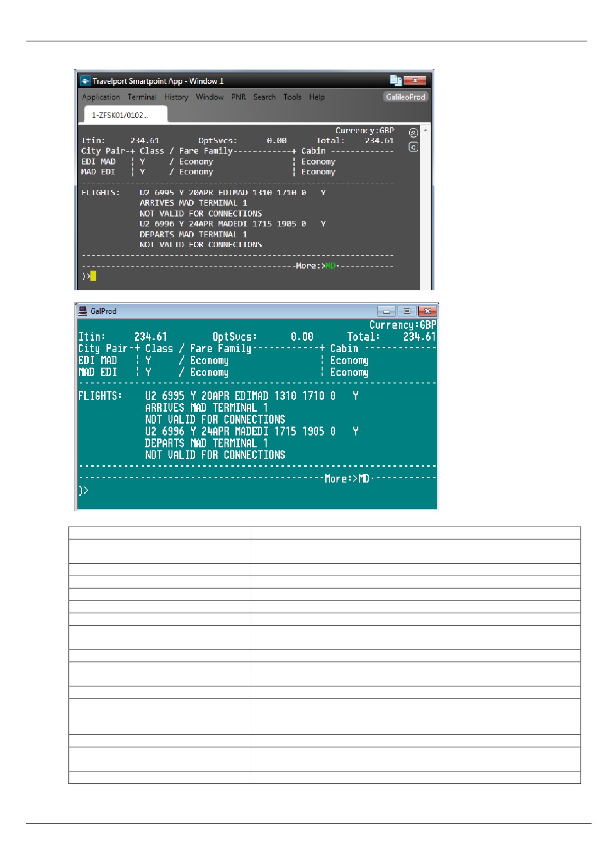The height and width of the screenshot is (868, 614).
Task: Click flight U2 6996 line in Smartpoint terminal
Action: [x=232, y=224]
